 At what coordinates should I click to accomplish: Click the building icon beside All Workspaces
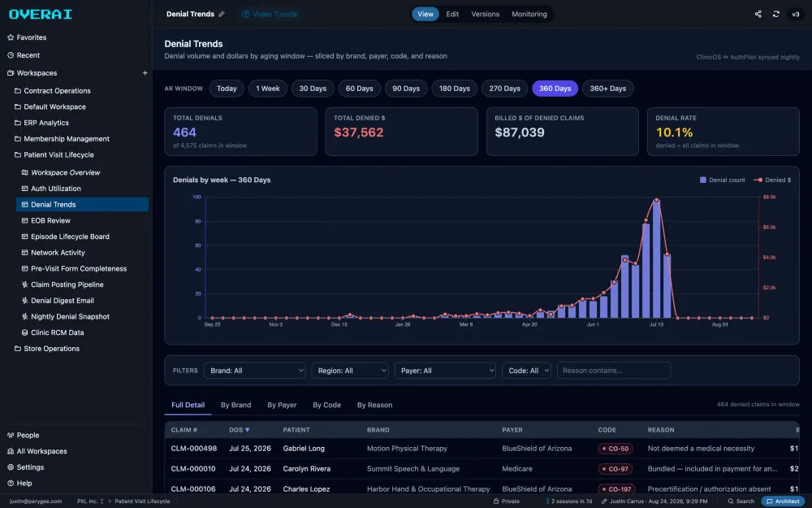[x=11, y=451]
